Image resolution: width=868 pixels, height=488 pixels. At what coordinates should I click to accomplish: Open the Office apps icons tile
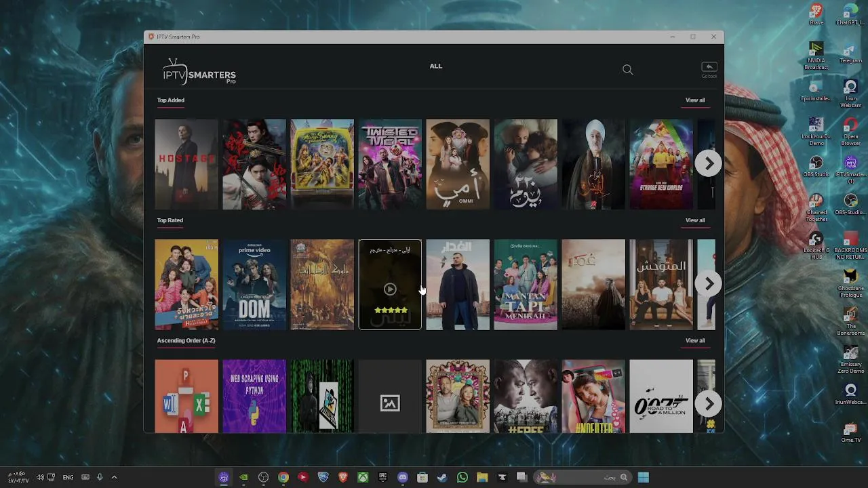pyautogui.click(x=186, y=396)
